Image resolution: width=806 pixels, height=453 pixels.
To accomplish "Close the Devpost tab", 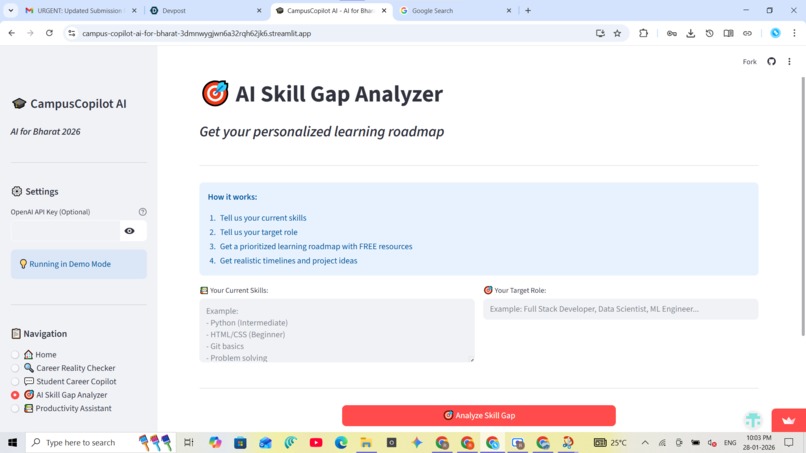I will [259, 10].
